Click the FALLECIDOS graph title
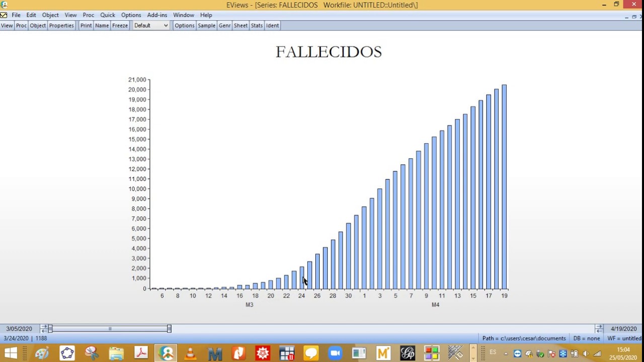The height and width of the screenshot is (362, 644). click(329, 52)
